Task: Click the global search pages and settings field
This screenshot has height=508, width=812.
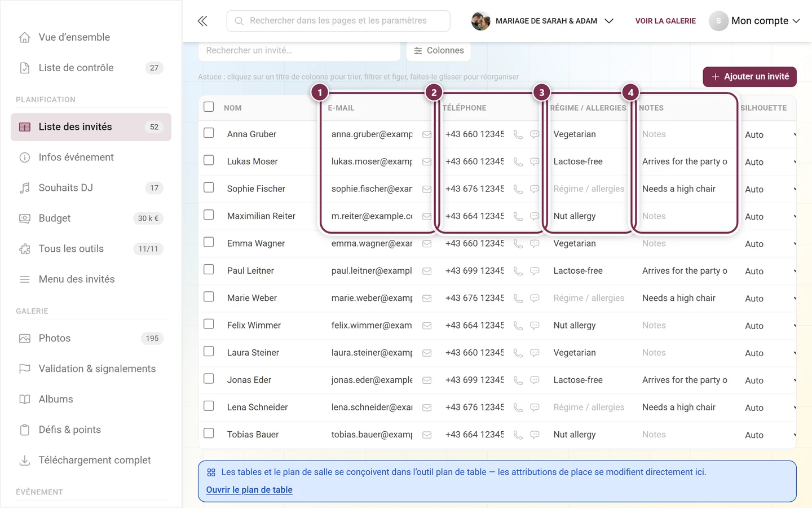Action: point(338,21)
